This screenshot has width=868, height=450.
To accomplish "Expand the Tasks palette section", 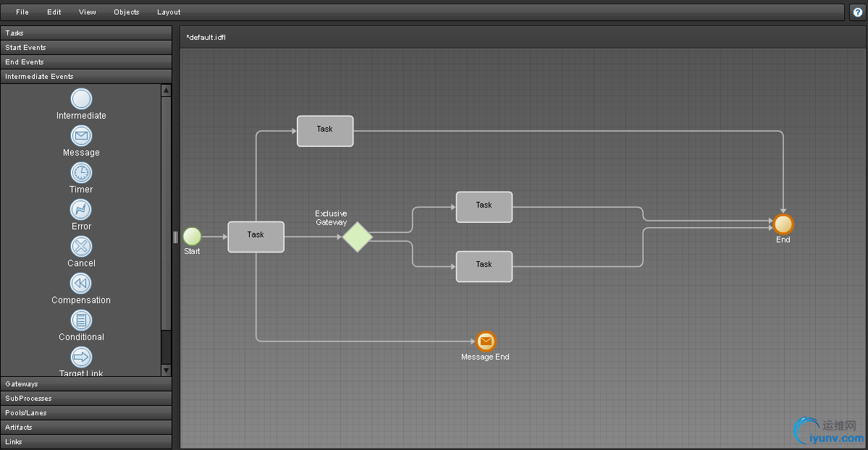I will pos(86,33).
